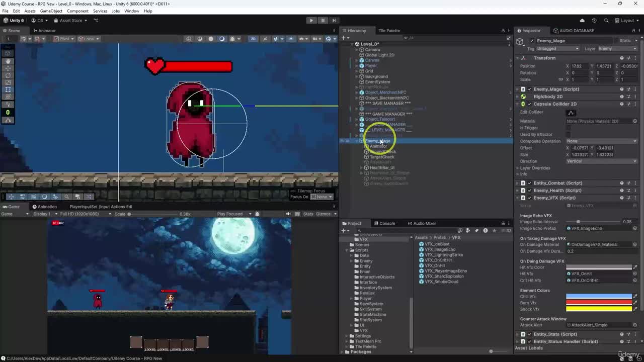Open the Layout dropdown
Image resolution: width=644 pixels, height=362 pixels.
tap(627, 21)
